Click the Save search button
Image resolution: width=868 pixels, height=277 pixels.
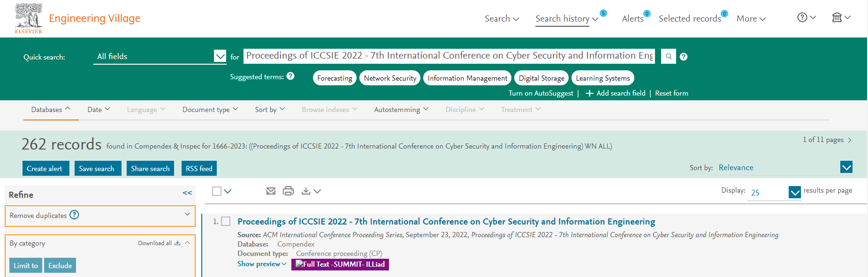pyautogui.click(x=97, y=169)
